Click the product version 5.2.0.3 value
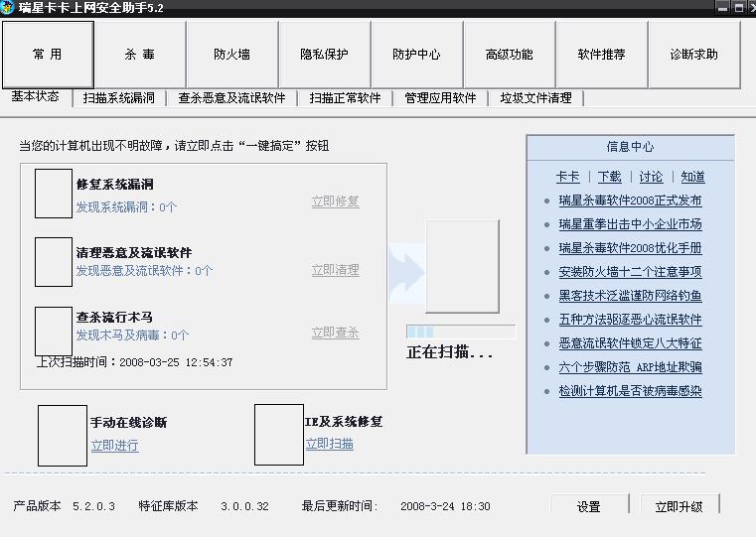This screenshot has height=537, width=756. point(94,506)
